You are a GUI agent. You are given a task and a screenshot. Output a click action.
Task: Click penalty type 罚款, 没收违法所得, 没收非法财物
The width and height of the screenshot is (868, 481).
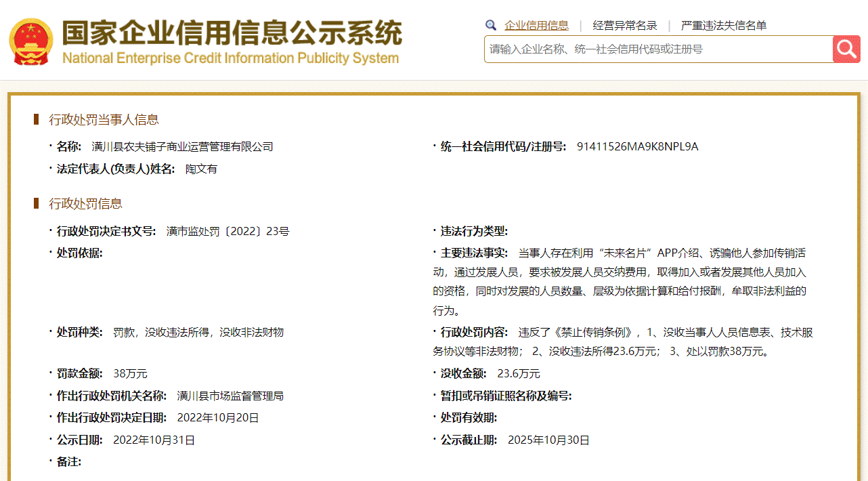pyautogui.click(x=198, y=333)
